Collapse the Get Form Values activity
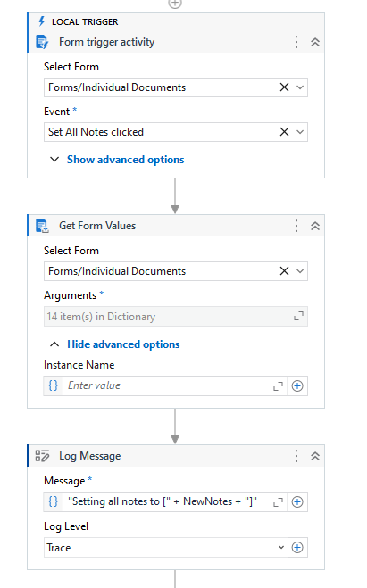This screenshot has height=588, width=367. point(315,226)
